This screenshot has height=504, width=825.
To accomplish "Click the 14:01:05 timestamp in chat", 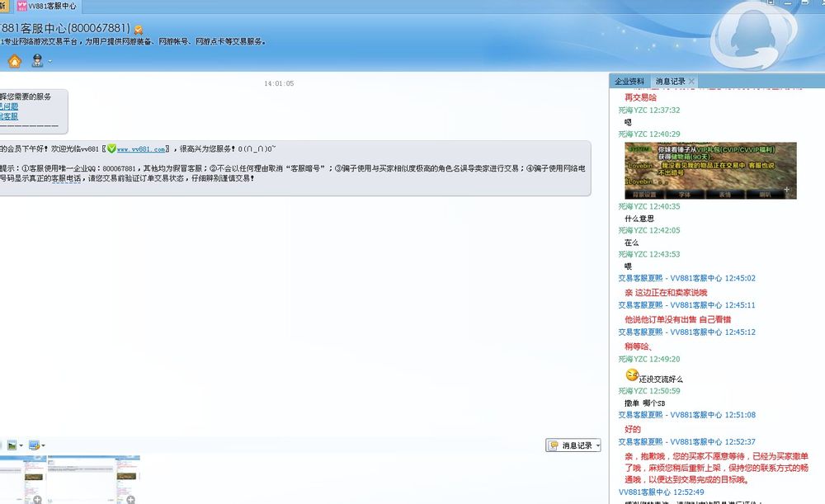I will [x=279, y=83].
